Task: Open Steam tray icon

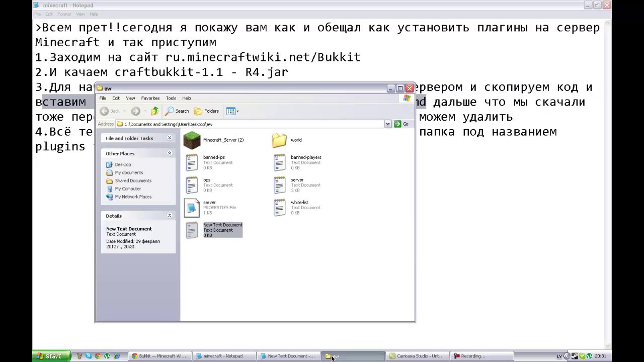Action: click(575, 356)
